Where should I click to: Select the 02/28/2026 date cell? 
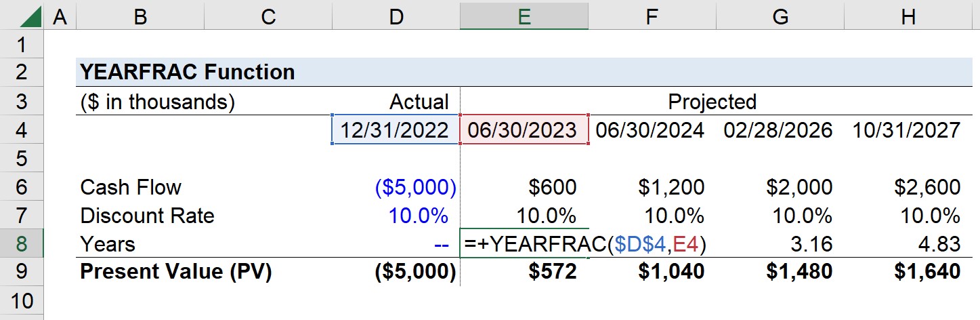pyautogui.click(x=780, y=129)
